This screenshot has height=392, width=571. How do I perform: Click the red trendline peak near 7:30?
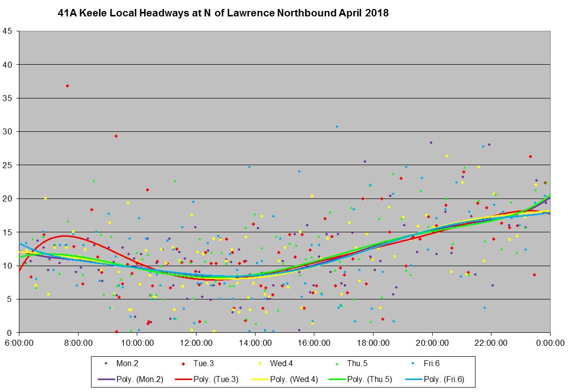coord(65,236)
